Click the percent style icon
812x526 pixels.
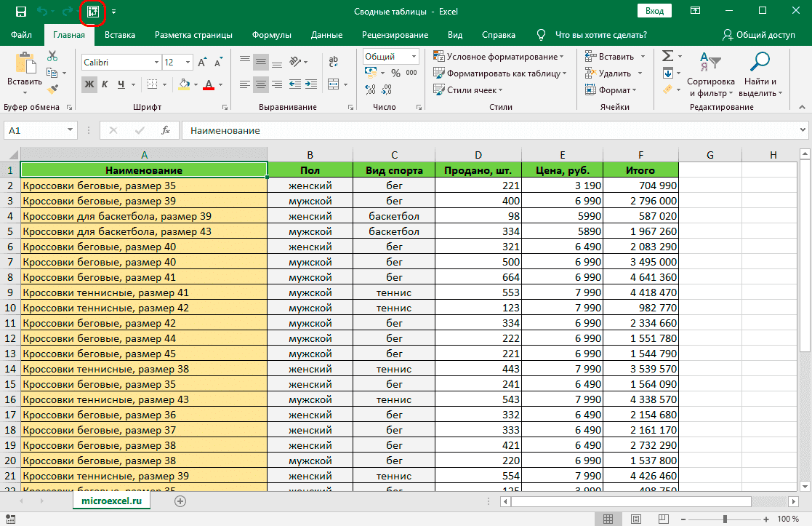(395, 73)
